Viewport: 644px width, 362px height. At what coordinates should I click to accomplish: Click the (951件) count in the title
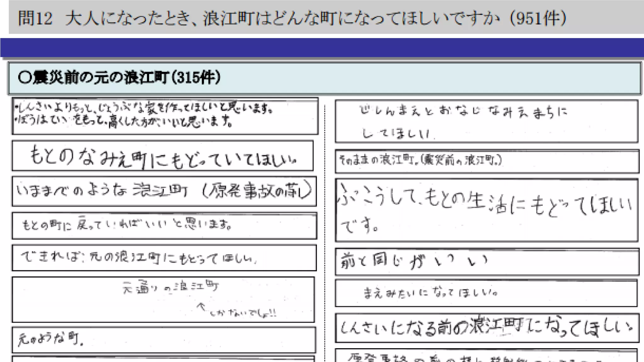(538, 18)
